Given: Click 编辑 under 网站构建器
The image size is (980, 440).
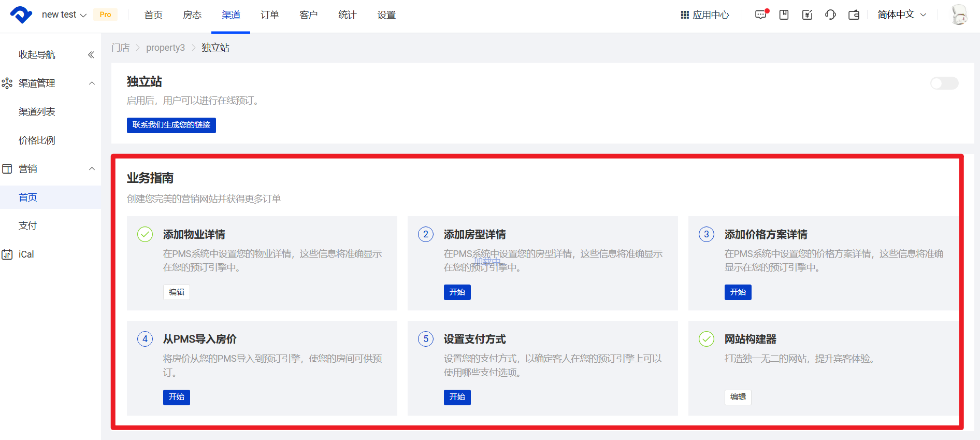Looking at the screenshot, I should coord(738,398).
